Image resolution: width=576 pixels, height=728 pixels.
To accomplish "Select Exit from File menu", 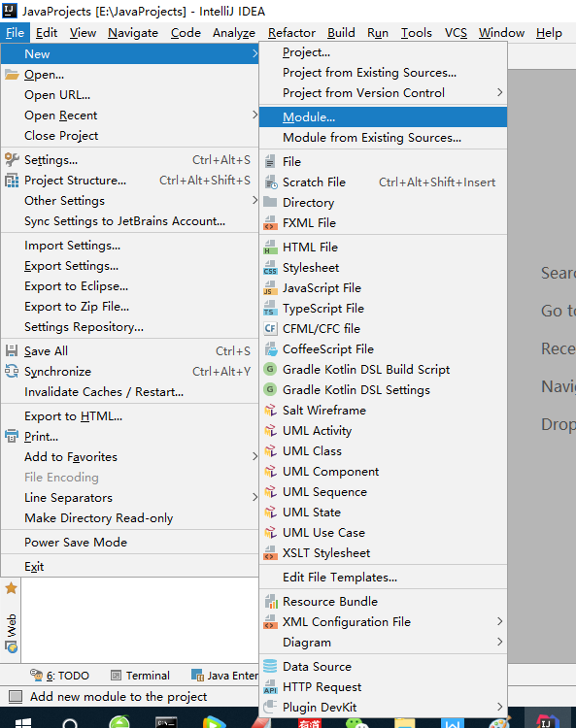I will pyautogui.click(x=129, y=567).
